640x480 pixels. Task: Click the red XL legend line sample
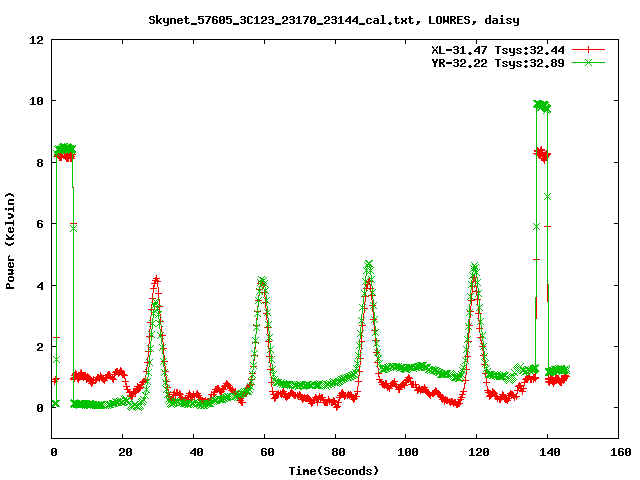(588, 50)
